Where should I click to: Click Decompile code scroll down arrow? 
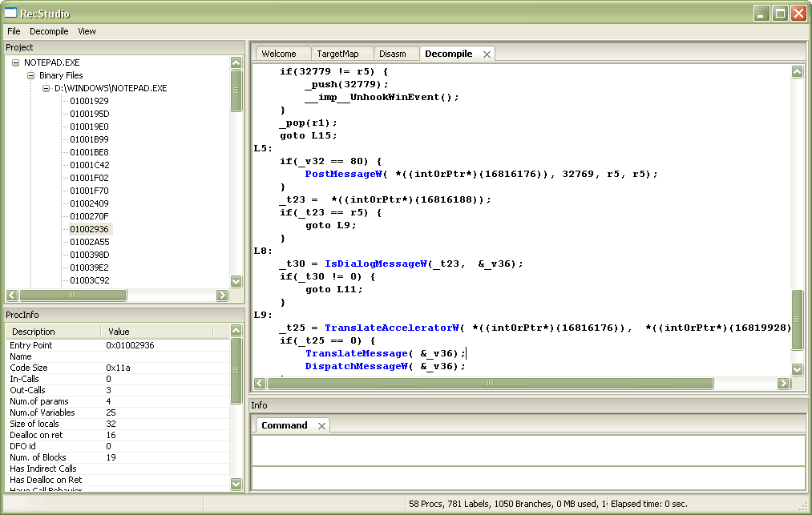[x=798, y=369]
